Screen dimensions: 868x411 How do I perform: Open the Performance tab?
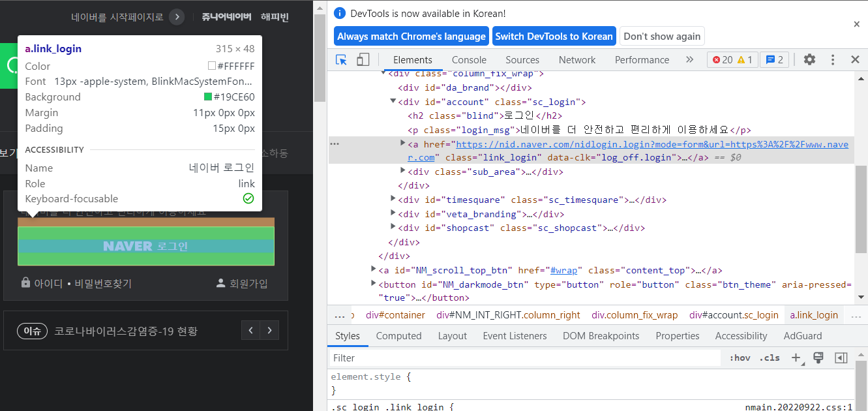pos(642,59)
